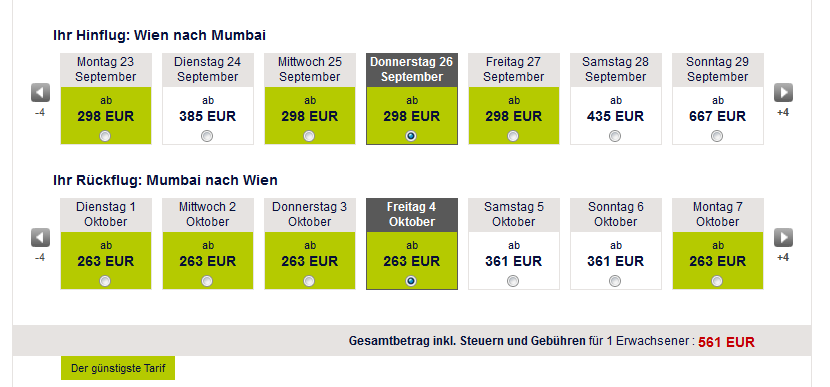Select Dienstag 24 September 385 EUR radio

(x=207, y=136)
